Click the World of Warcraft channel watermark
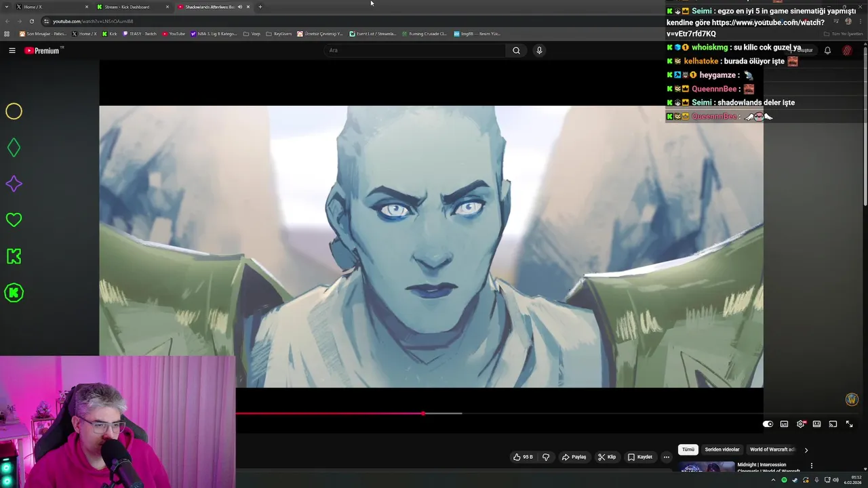This screenshot has height=488, width=868. click(x=852, y=399)
